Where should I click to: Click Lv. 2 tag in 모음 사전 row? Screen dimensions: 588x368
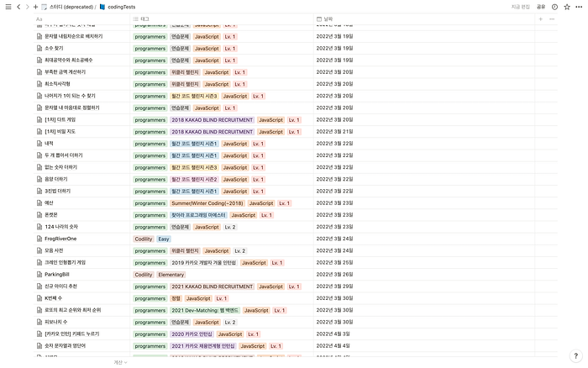239,251
